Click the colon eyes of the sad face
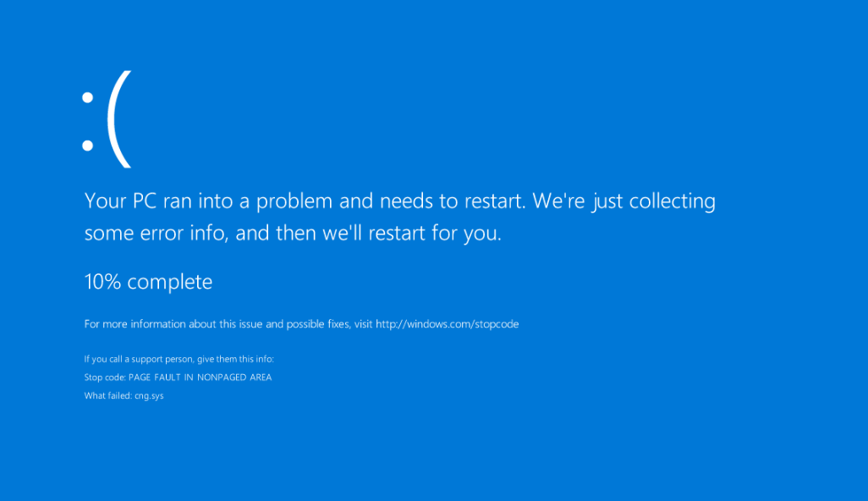This screenshot has height=501, width=868. click(x=87, y=123)
